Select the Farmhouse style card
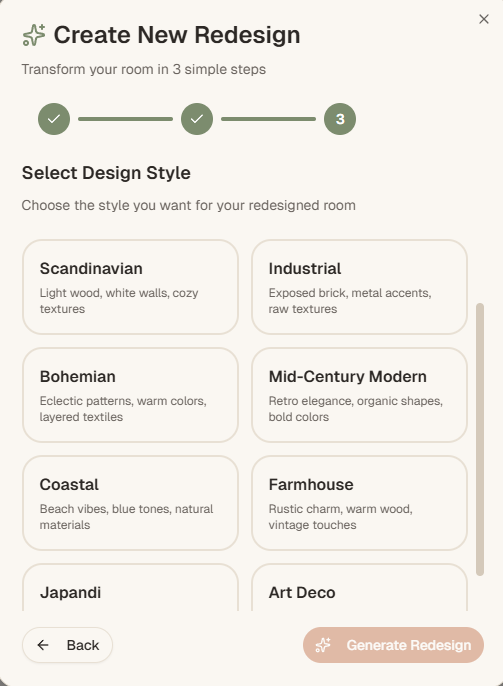The height and width of the screenshot is (686, 503). point(360,503)
